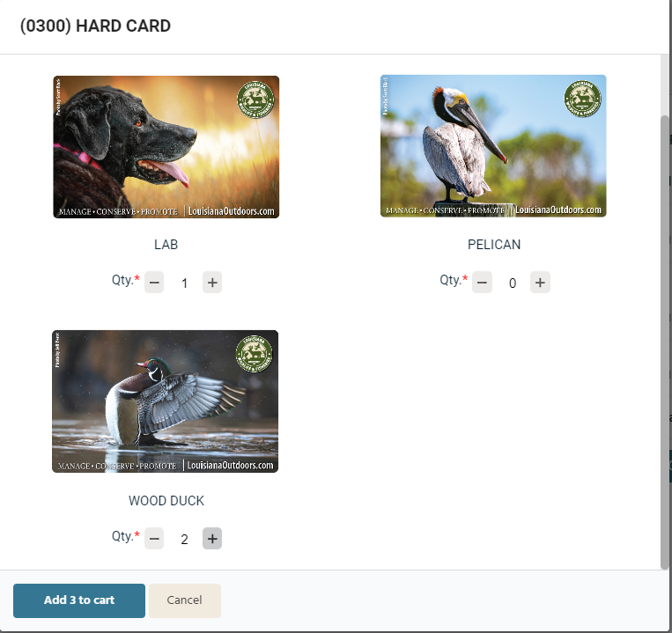Click the LAB card name label

[166, 245]
